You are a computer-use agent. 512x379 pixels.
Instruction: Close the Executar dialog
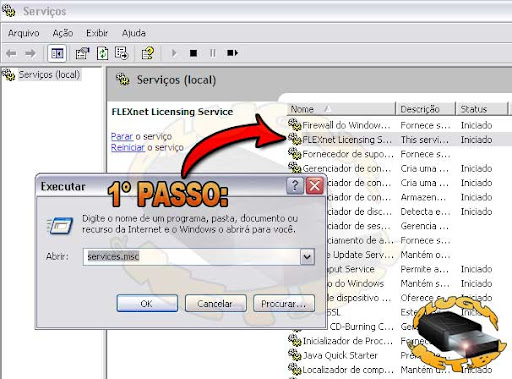315,186
